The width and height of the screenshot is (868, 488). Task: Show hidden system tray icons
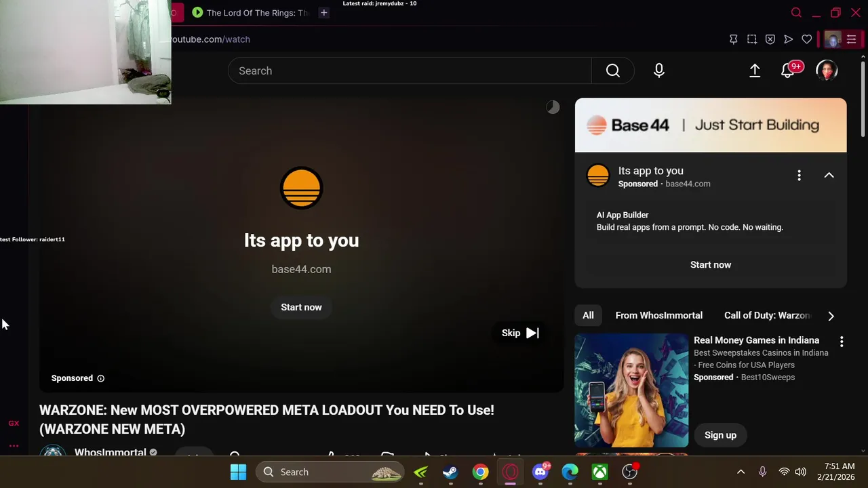pyautogui.click(x=741, y=472)
